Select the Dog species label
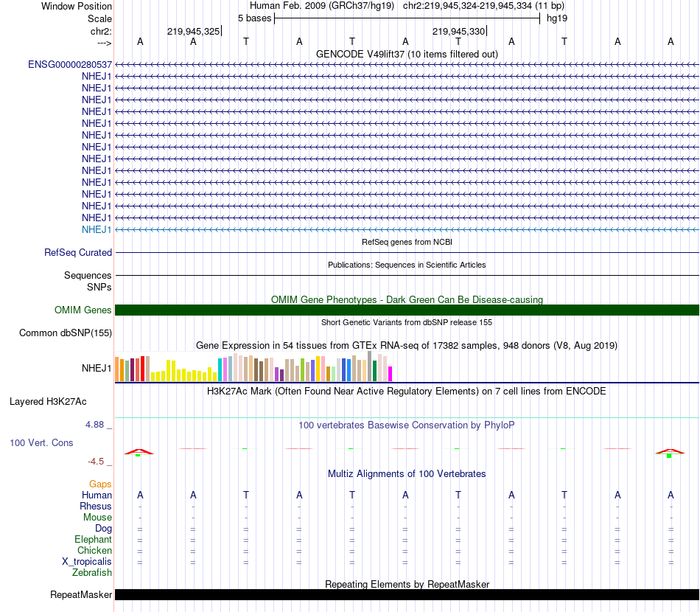 pyautogui.click(x=103, y=529)
